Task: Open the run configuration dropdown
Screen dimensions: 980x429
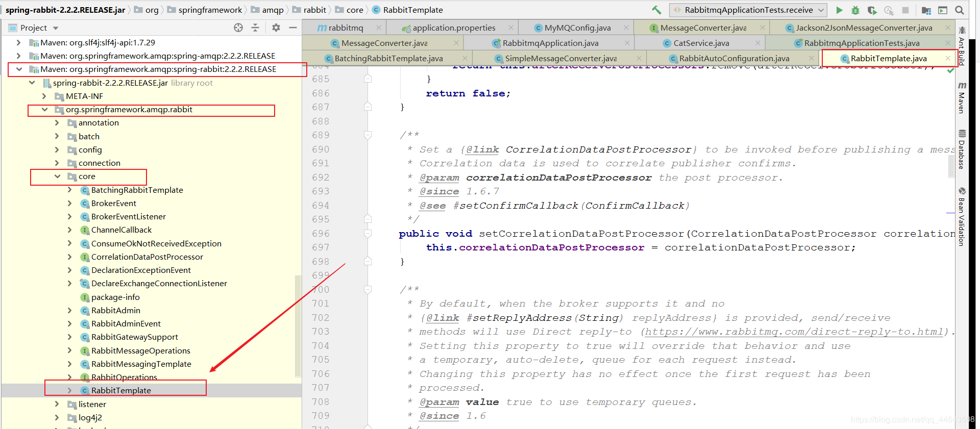Action: (748, 10)
